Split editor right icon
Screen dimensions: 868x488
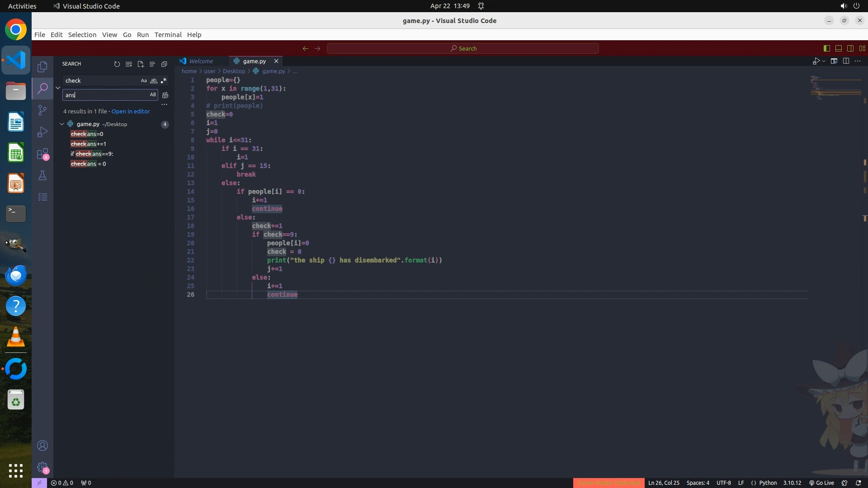(846, 61)
